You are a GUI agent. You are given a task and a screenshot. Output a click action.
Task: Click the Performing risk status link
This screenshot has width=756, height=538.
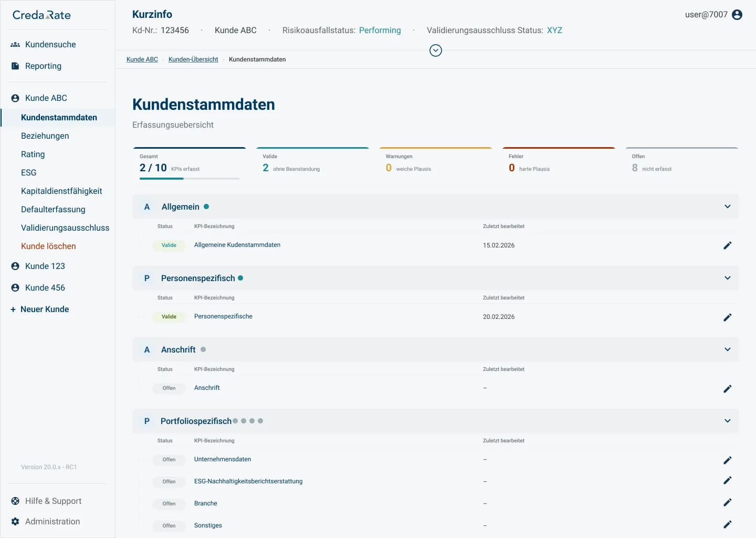click(x=380, y=30)
